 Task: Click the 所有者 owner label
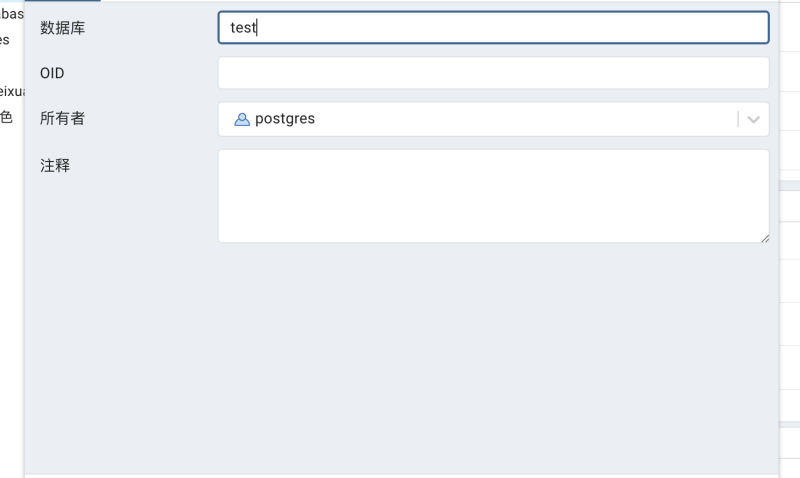pos(62,118)
